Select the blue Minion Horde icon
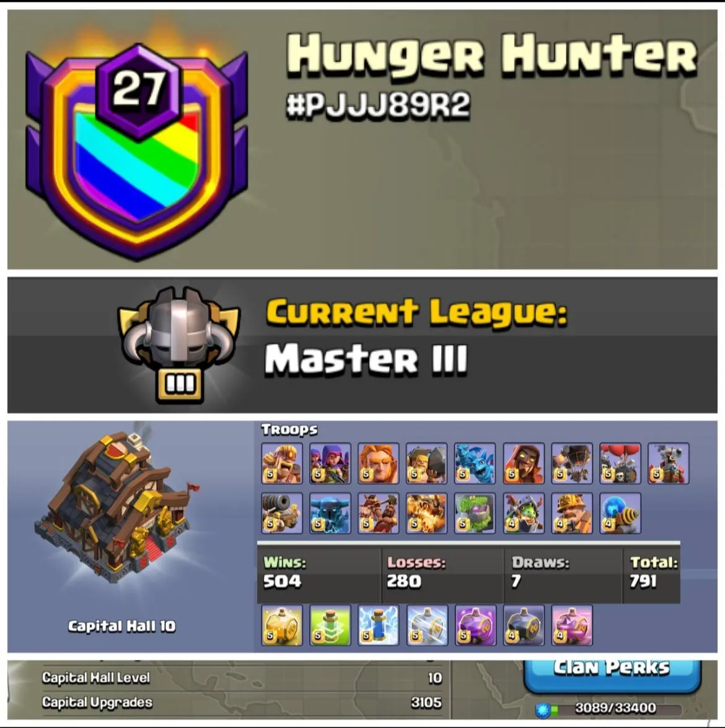The width and height of the screenshot is (725, 728). pyautogui.click(x=475, y=463)
